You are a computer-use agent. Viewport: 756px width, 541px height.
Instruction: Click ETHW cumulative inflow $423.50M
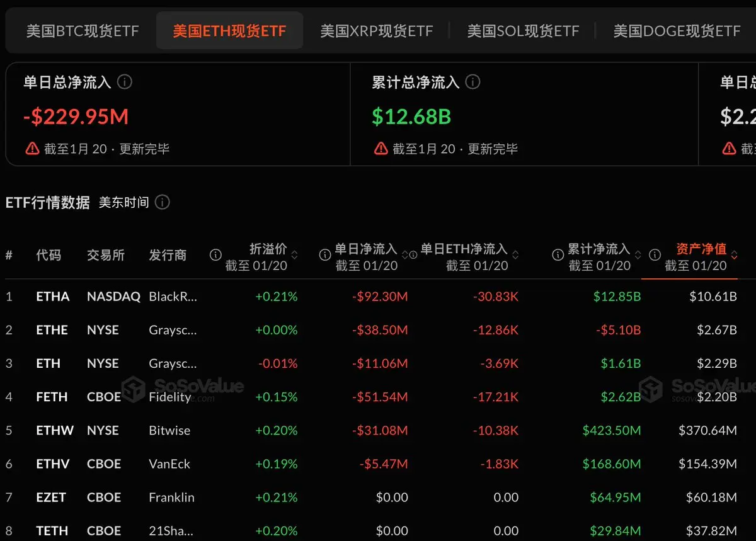tap(612, 430)
